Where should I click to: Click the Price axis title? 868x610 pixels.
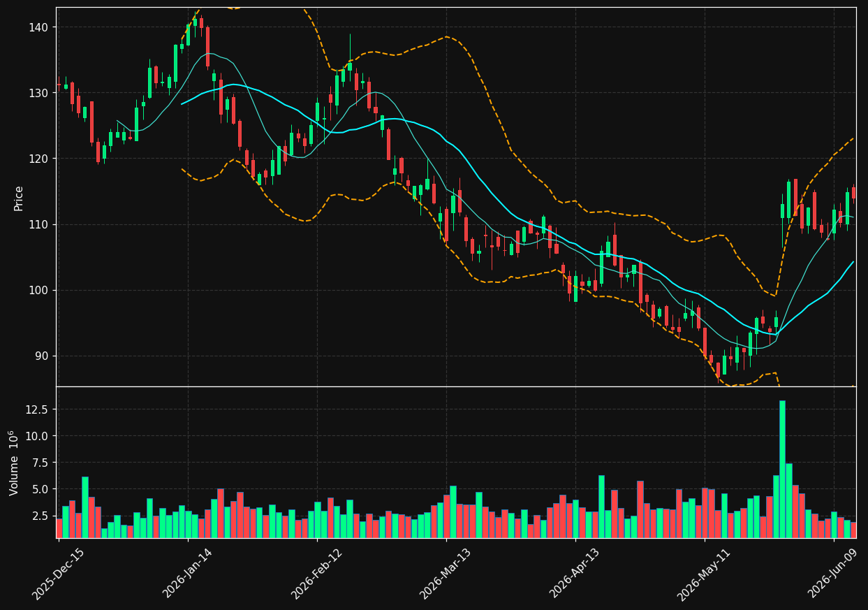tap(19, 198)
